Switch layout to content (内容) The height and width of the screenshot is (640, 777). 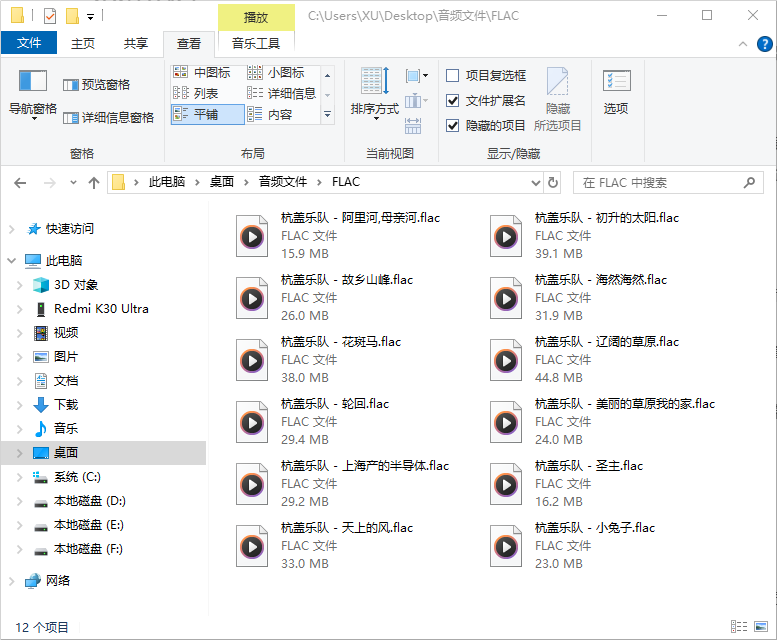click(x=270, y=114)
